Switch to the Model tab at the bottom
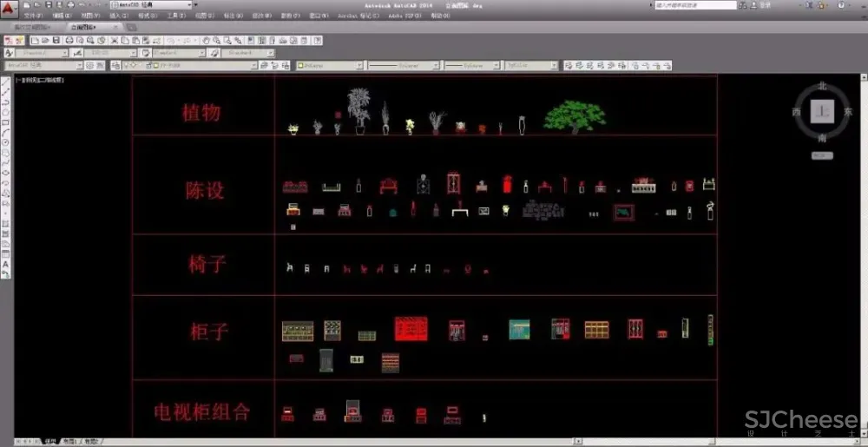This screenshot has width=868, height=447. pyautogui.click(x=50, y=442)
